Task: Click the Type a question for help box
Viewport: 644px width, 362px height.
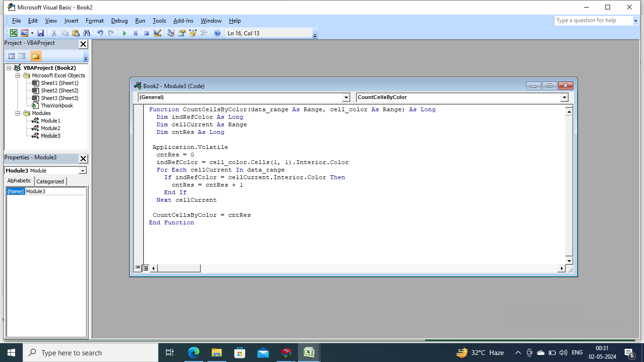Action: pos(593,20)
